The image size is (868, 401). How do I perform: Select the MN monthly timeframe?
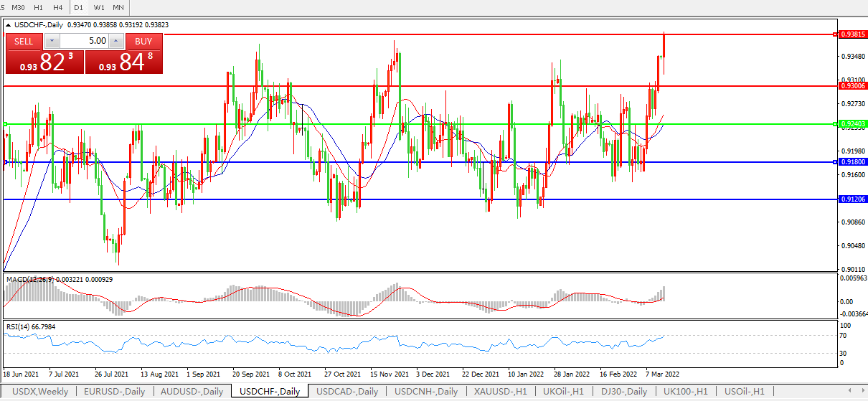pyautogui.click(x=118, y=7)
